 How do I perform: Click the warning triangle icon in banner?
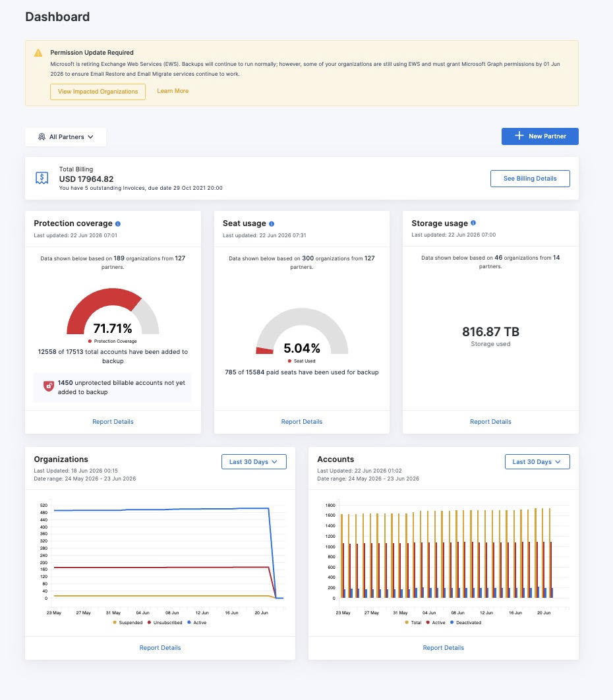(x=38, y=53)
